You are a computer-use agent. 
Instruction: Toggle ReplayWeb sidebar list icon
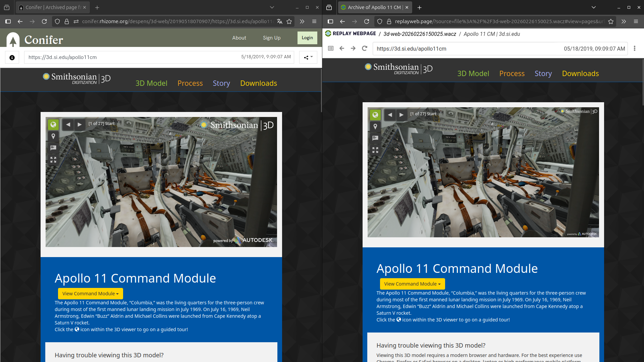click(x=331, y=48)
